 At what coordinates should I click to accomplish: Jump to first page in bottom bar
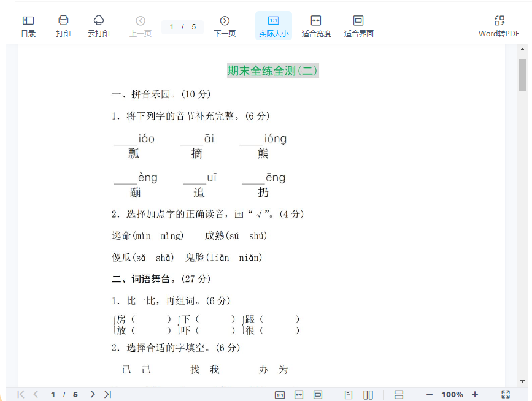21,394
